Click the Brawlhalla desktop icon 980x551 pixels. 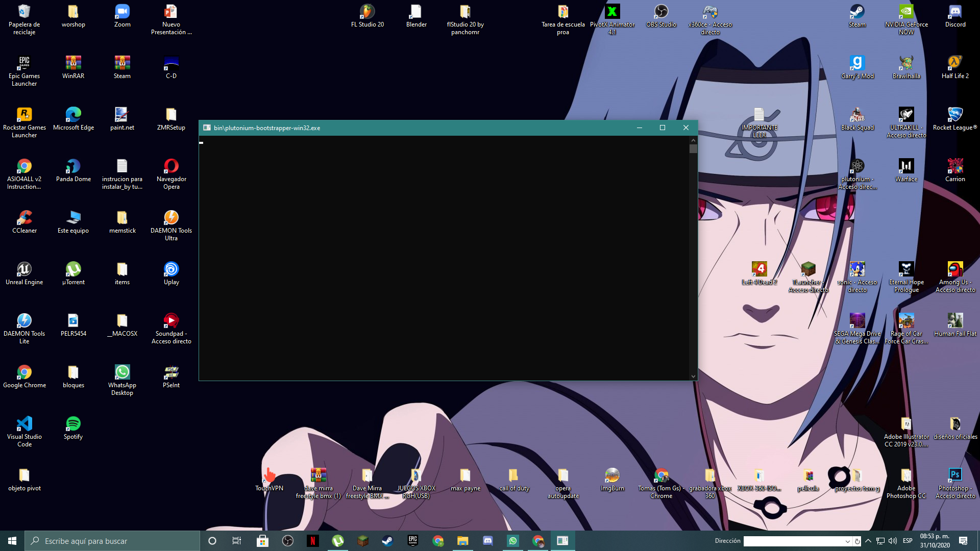point(906,67)
